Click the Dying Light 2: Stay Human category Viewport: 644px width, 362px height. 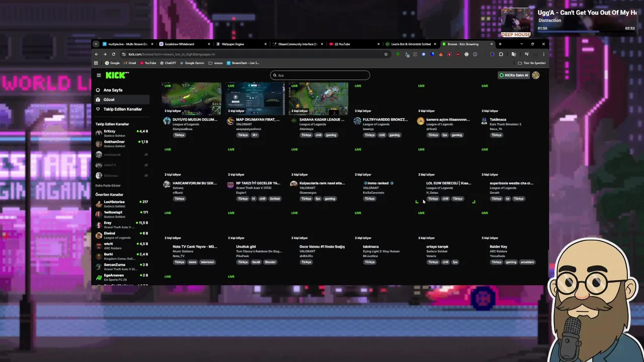(381, 251)
